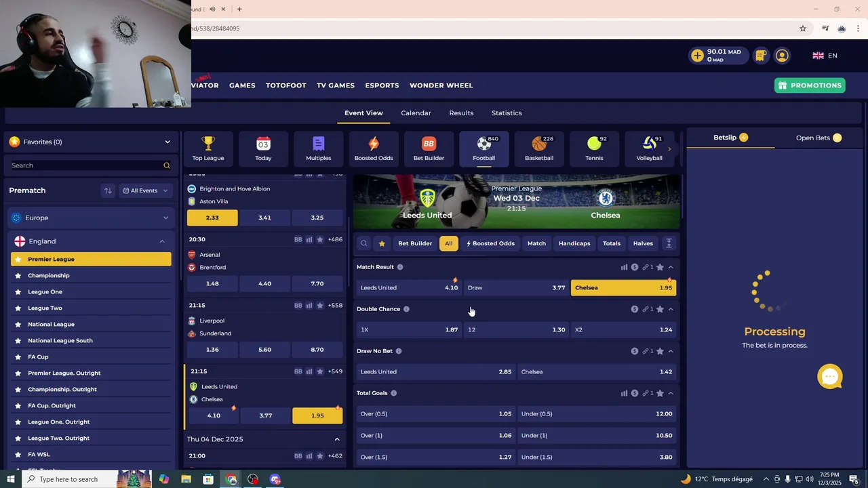Viewport: 868px width, 488px height.
Task: Favorite the Double Chance market star
Action: pyautogui.click(x=660, y=309)
